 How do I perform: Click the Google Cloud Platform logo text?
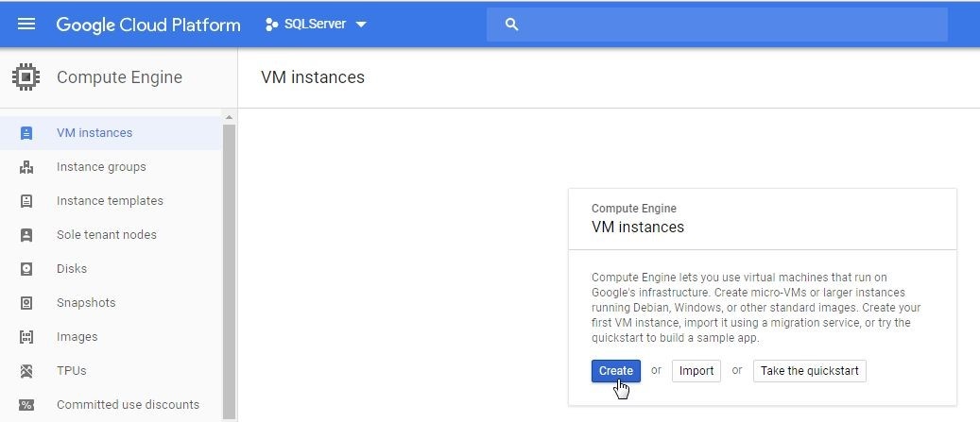148,25
